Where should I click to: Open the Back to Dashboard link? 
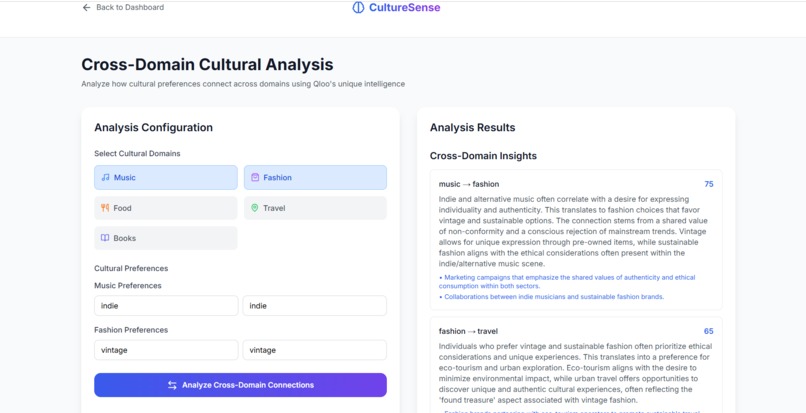click(x=123, y=7)
